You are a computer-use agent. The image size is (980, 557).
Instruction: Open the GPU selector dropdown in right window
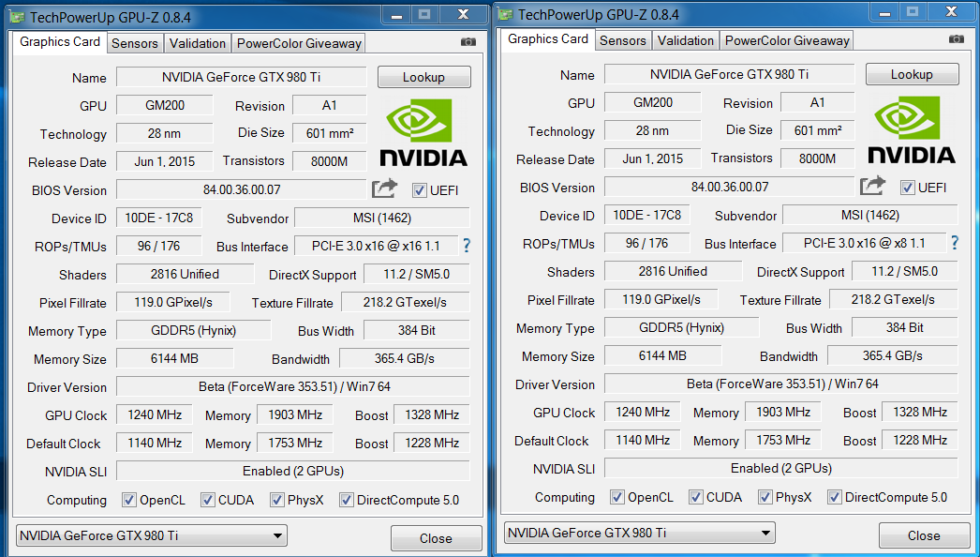[x=639, y=534]
